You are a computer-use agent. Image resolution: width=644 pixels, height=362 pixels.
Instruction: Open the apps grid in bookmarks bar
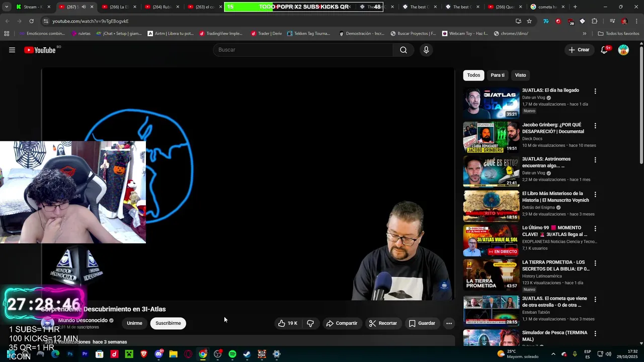point(7,33)
